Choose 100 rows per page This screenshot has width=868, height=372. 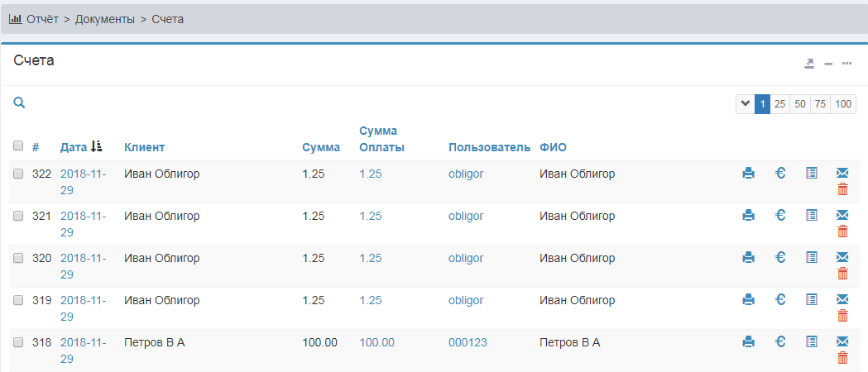click(843, 104)
